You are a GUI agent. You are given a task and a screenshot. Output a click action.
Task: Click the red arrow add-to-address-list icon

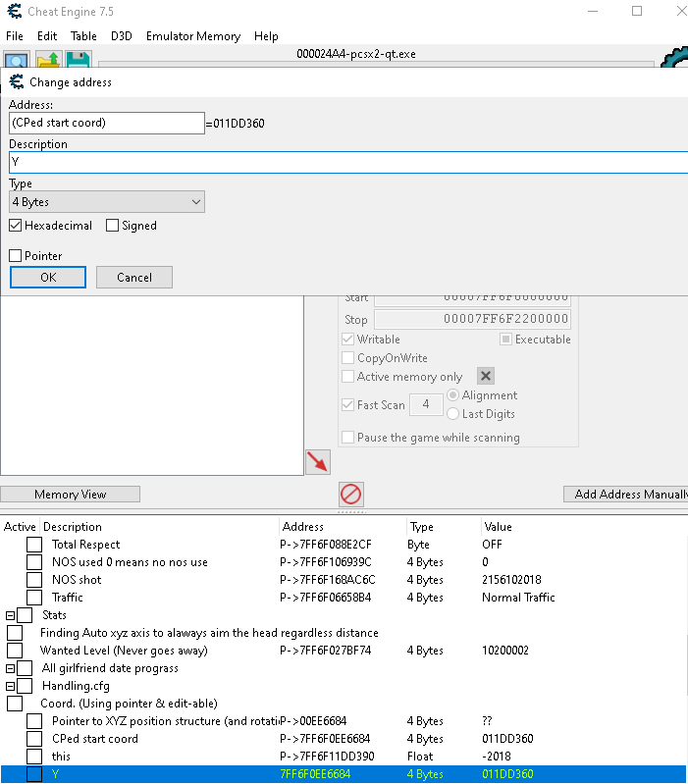pos(317,462)
